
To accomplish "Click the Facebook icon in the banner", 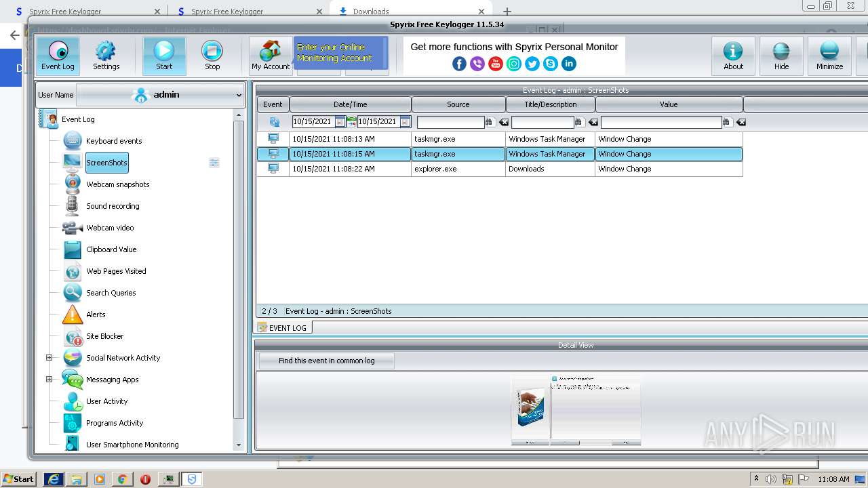I will click(x=459, y=64).
